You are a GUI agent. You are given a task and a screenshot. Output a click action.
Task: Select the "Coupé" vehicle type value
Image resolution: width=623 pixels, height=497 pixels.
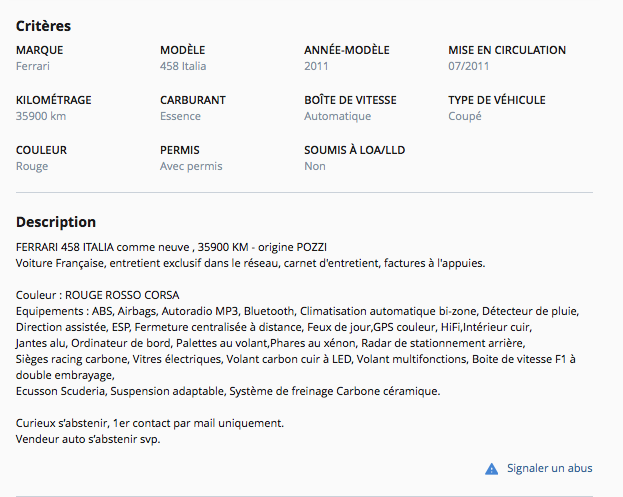(x=465, y=116)
